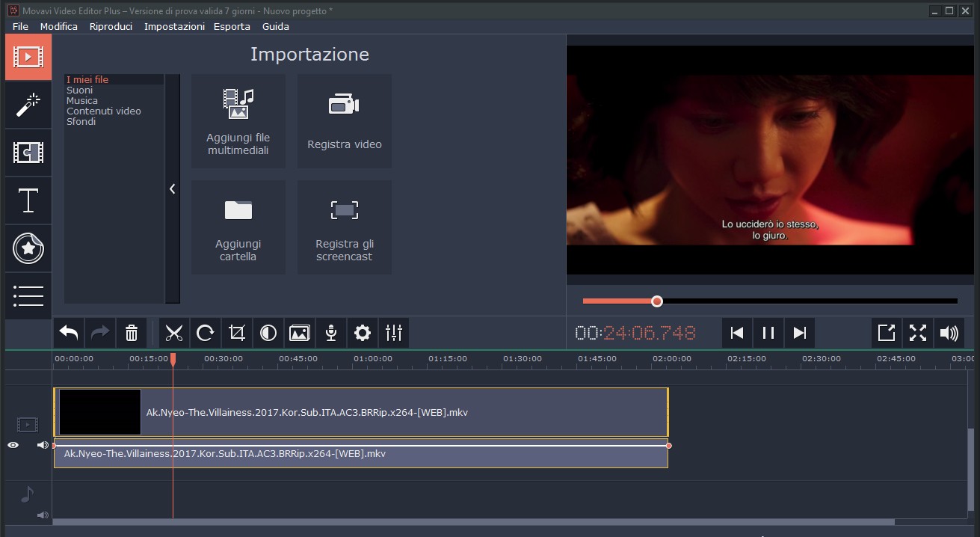Screen dimensions: 980x537
Task: Rotate the clip with rotate icon
Action: click(206, 333)
